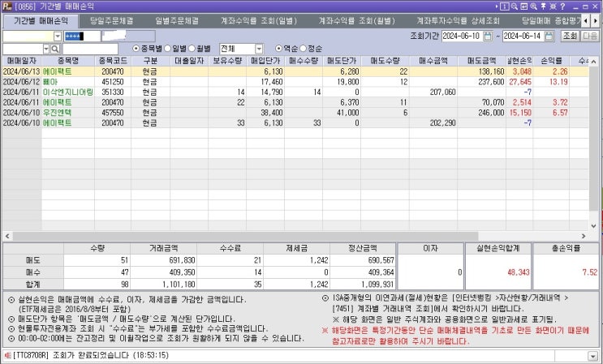Open stock search with the magnifier icon

[x=55, y=49]
